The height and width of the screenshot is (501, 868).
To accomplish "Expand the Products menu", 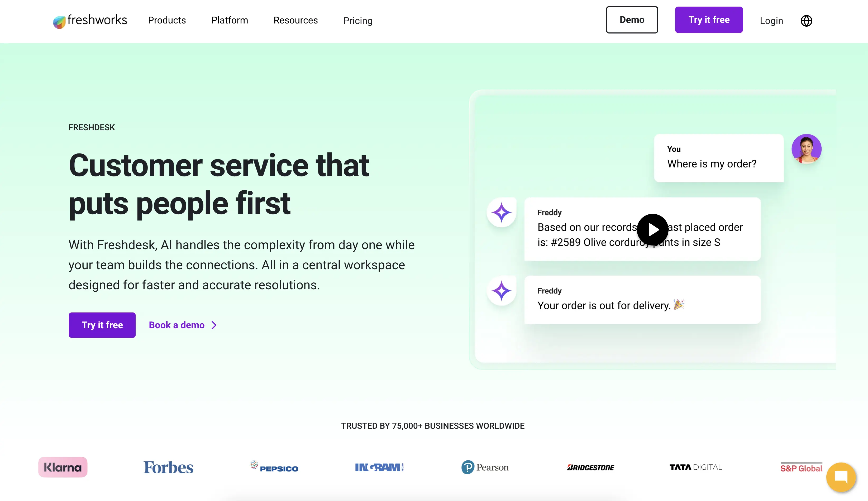I will (167, 20).
